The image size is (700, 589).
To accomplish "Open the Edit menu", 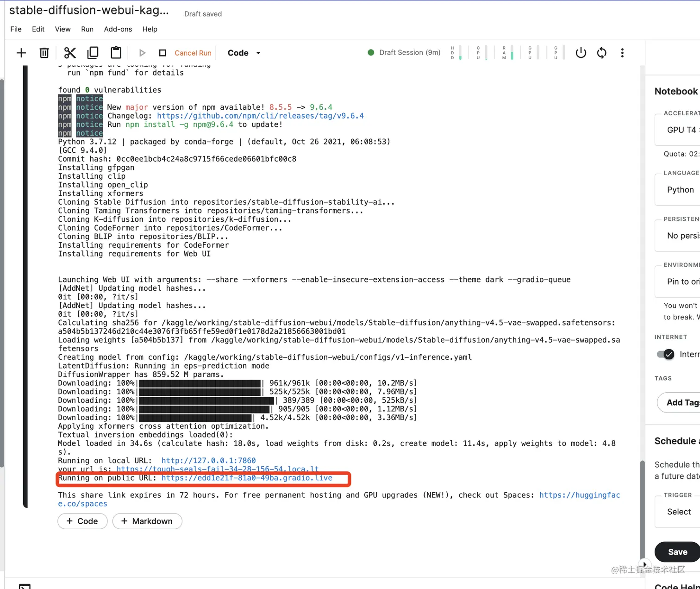I will (x=38, y=29).
